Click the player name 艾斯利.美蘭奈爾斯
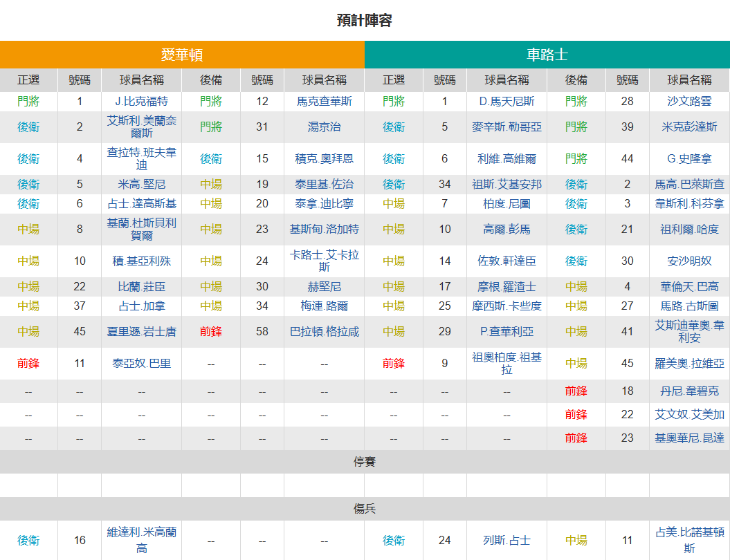The width and height of the screenshot is (730, 560). pos(142,127)
